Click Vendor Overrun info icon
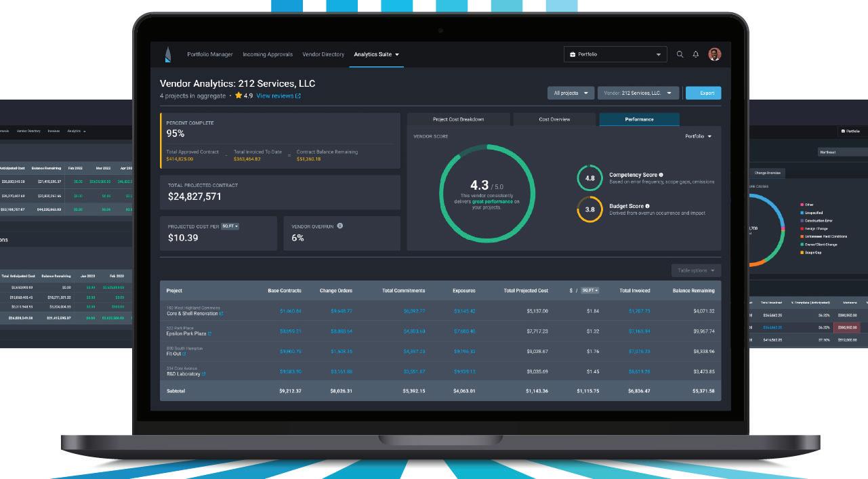 point(340,226)
